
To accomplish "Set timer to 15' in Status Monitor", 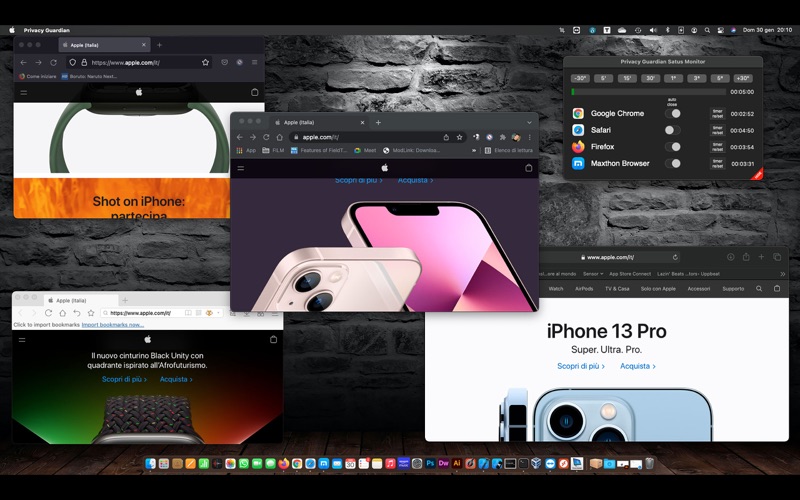I will point(627,78).
